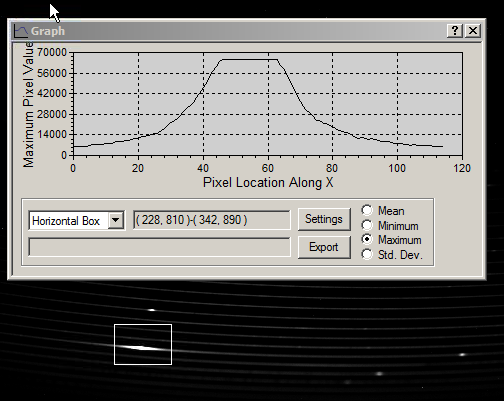Open the Horizontal Box dropdown arrow

116,220
